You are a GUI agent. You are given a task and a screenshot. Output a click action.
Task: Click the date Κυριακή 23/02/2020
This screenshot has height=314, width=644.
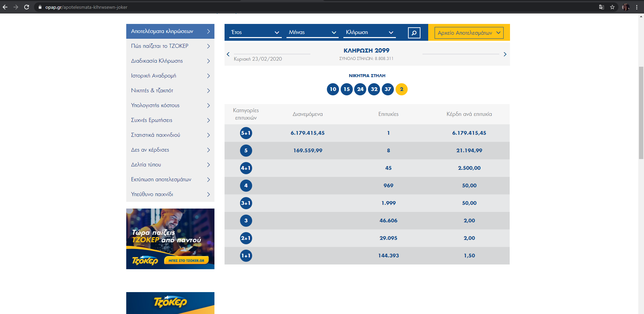258,59
